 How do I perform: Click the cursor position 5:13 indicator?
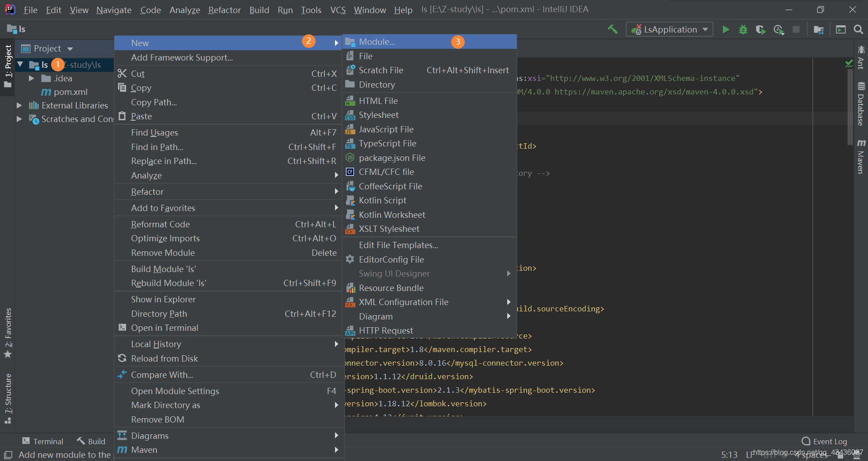click(729, 454)
